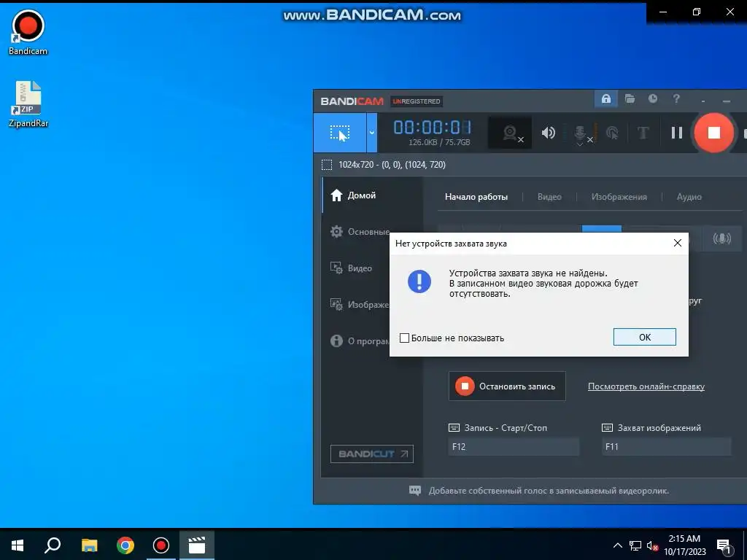Stop recording with the red stop button
747x560 pixels.
(713, 133)
